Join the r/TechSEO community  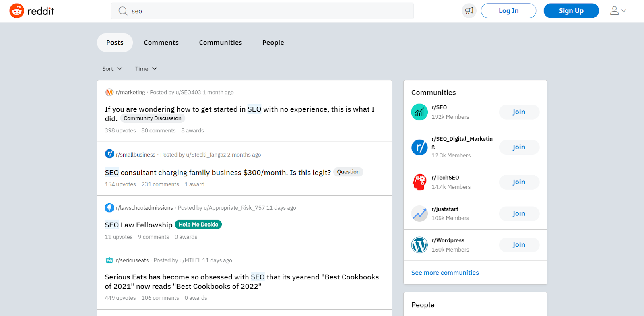(519, 182)
